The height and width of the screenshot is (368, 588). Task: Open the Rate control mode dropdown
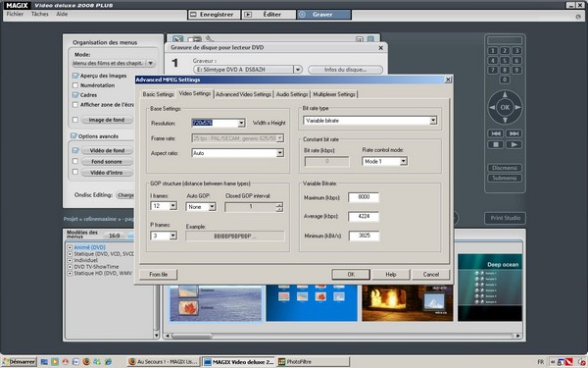(x=403, y=162)
